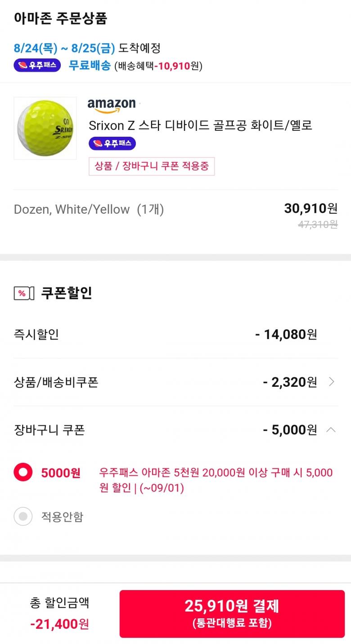
Task: Tap the 즉시할인 discount row
Action: (x=36, y=335)
